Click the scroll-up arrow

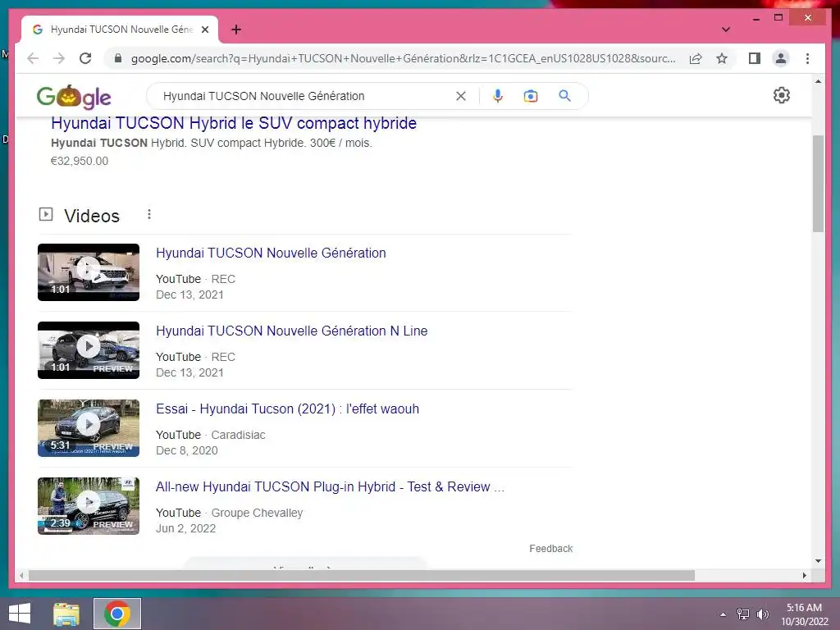point(818,81)
